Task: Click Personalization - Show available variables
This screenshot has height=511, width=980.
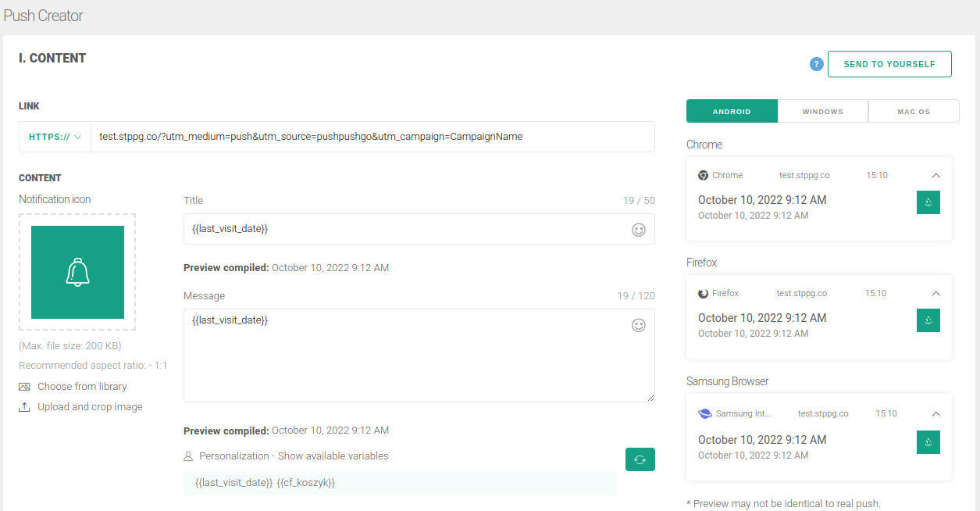Action: 293,456
